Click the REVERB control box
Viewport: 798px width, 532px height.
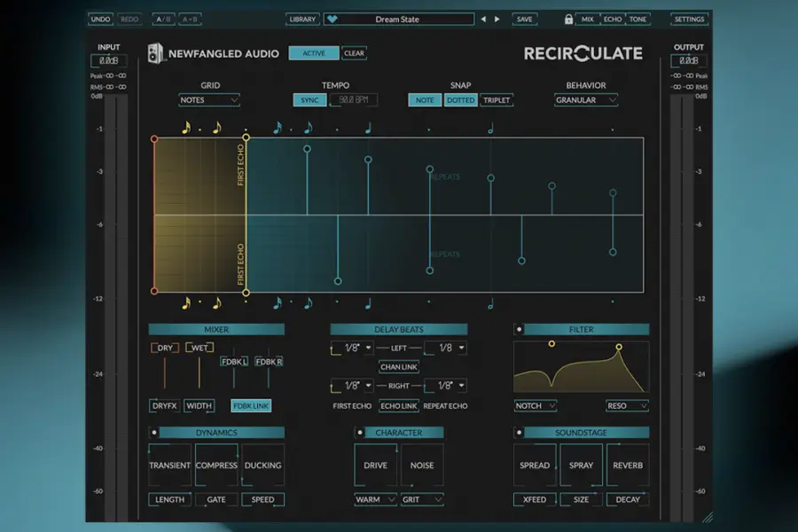coord(628,465)
